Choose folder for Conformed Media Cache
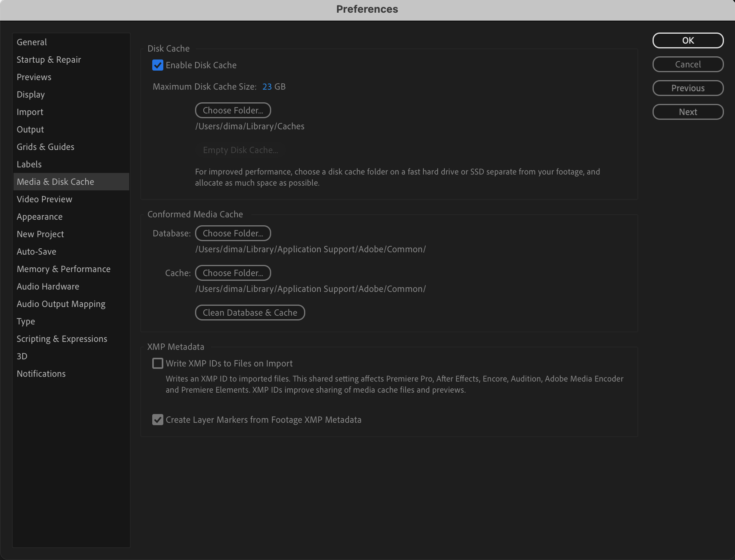This screenshot has height=560, width=735. [x=233, y=273]
